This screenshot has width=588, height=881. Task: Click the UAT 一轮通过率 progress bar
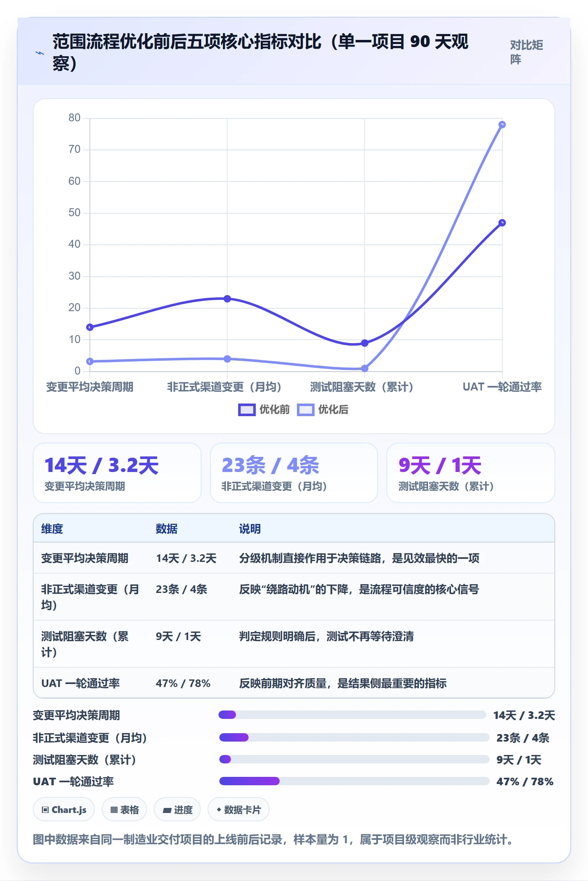coord(354,781)
